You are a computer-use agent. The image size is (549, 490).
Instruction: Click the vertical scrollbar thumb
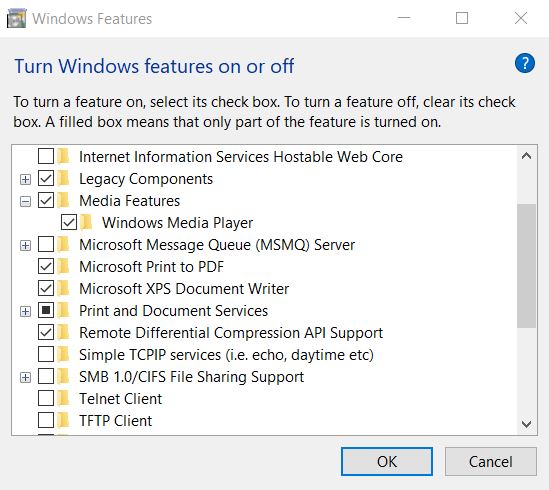(526, 266)
